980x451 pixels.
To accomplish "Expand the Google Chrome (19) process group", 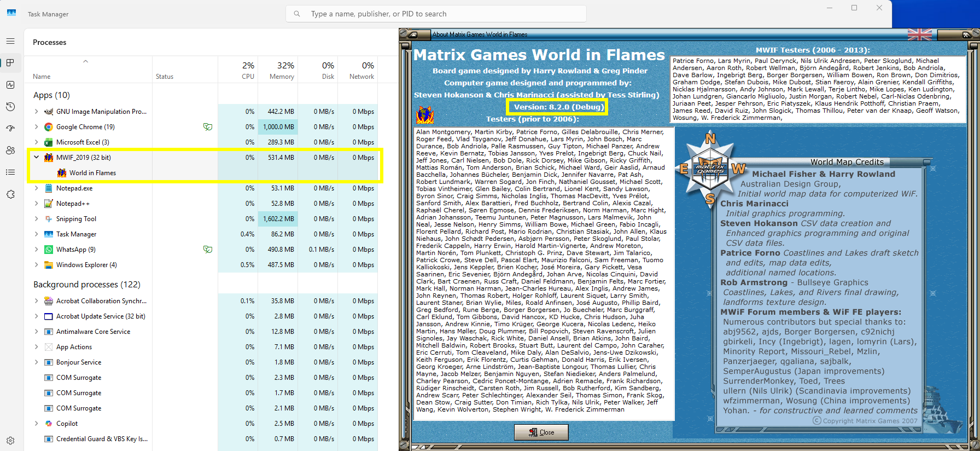I will click(x=37, y=127).
